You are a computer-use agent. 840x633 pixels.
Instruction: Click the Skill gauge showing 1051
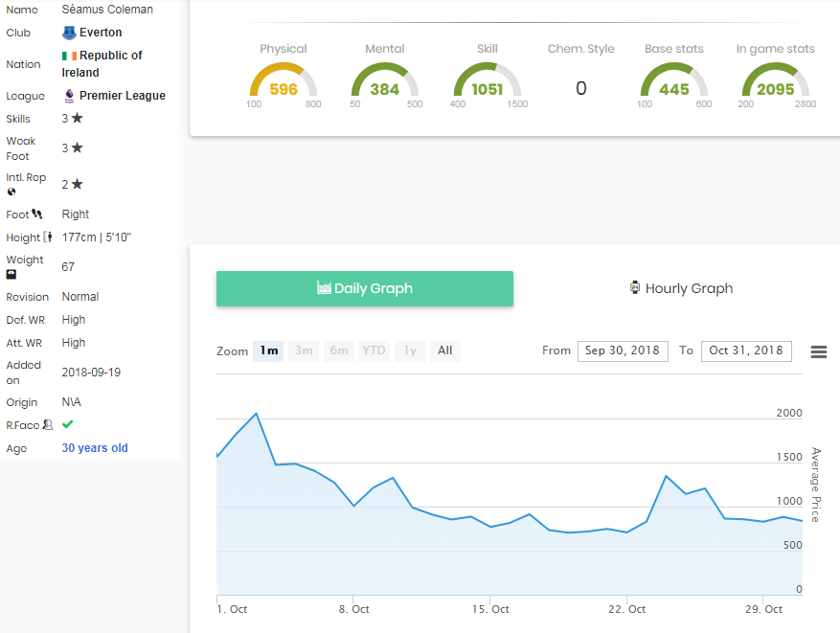pos(487,82)
